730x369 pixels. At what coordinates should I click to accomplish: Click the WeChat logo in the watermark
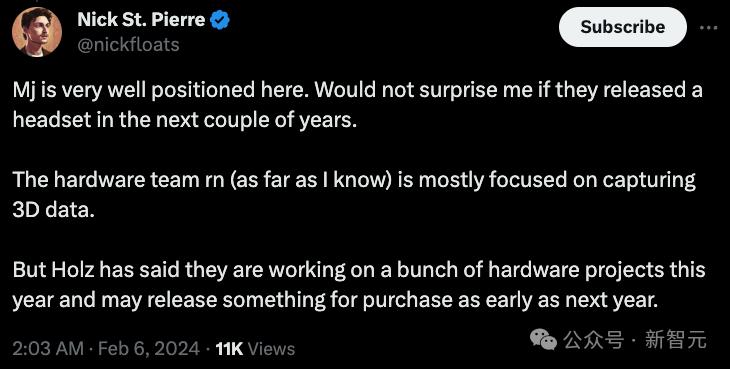tap(543, 340)
